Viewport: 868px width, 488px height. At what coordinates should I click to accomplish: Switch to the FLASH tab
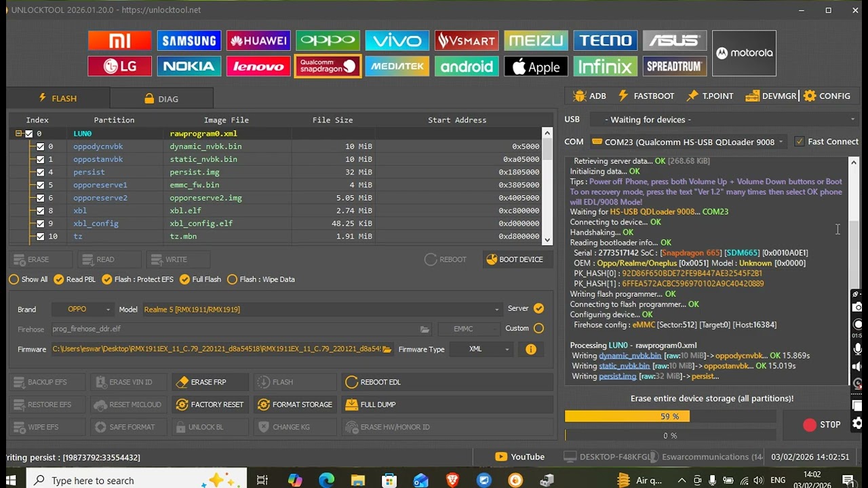[58, 98]
